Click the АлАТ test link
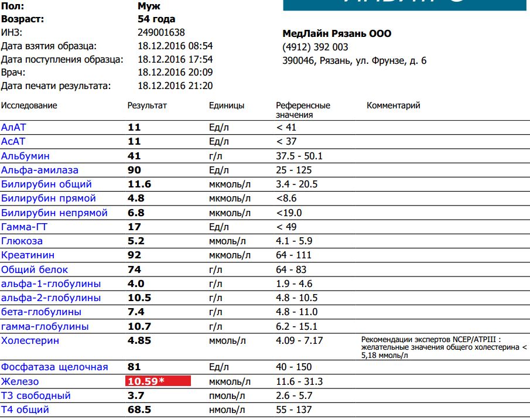The width and height of the screenshot is (530, 420). coord(13,127)
